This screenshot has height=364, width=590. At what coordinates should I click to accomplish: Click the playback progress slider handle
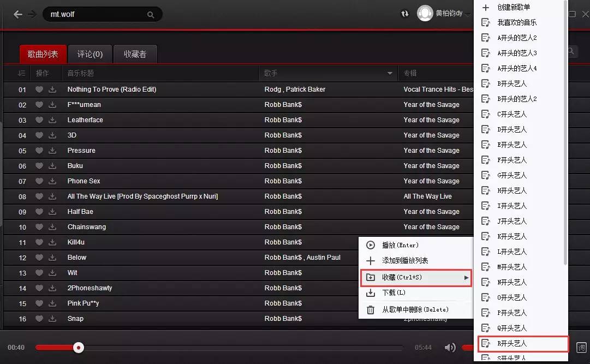[79, 348]
